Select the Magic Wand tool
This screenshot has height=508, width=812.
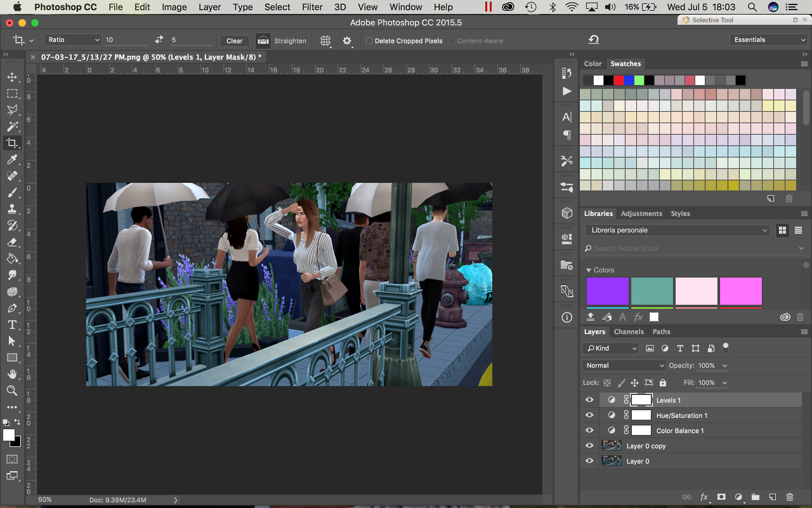coord(12,127)
